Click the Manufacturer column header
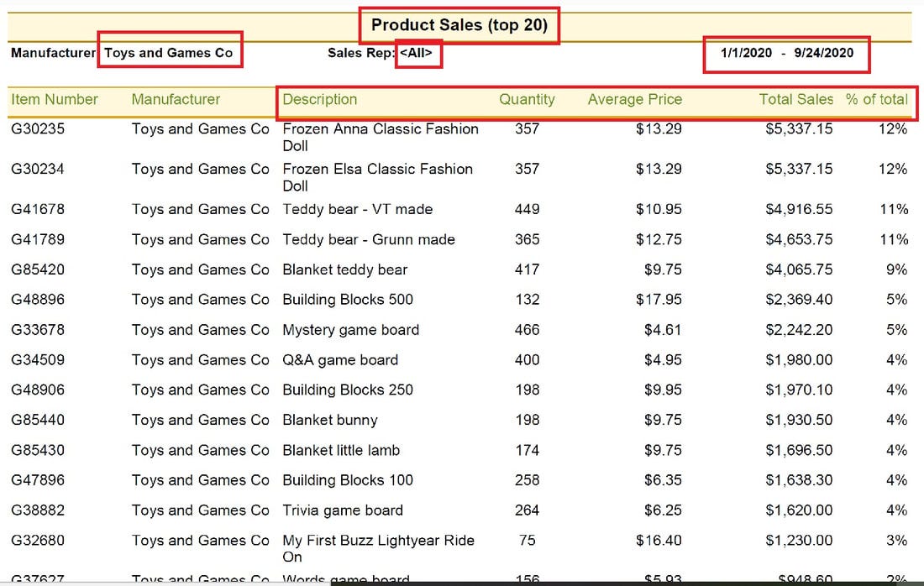 [176, 100]
